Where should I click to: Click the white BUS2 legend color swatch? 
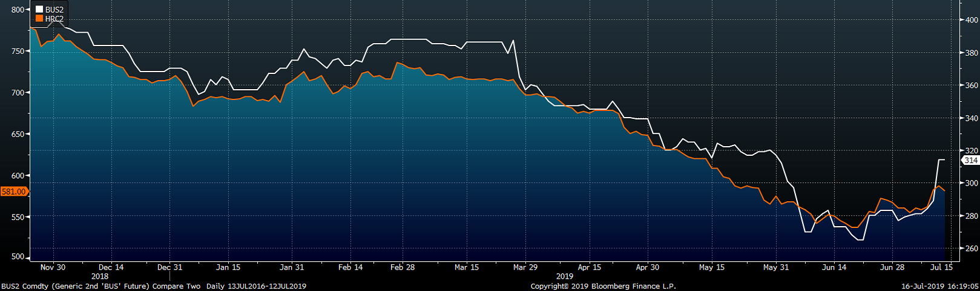coord(39,10)
